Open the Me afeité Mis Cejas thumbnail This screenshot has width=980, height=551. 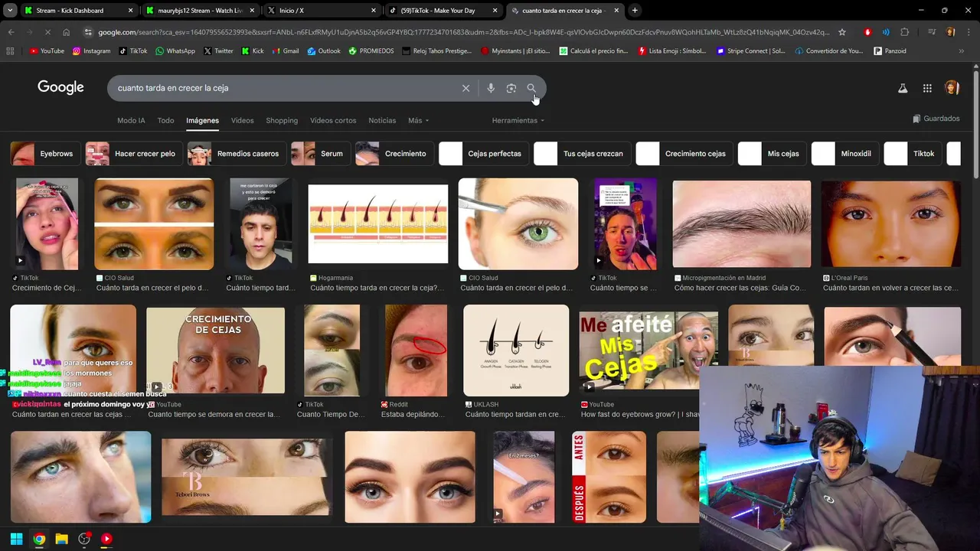[x=648, y=350]
